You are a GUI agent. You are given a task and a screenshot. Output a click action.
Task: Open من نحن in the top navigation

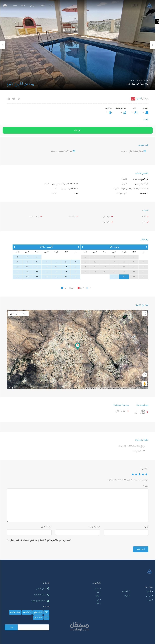click(x=32, y=5)
